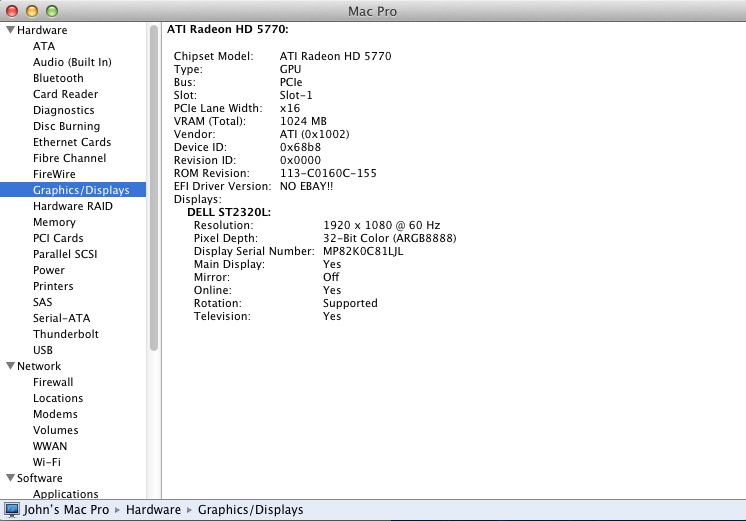Click the Device ID value 0x68b8

coord(300,147)
